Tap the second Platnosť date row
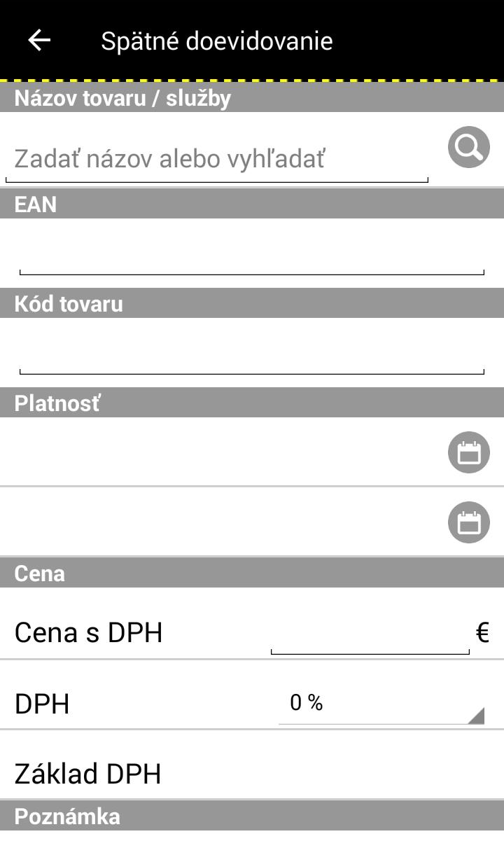Viewport: 504px width, 862px height. click(x=252, y=522)
